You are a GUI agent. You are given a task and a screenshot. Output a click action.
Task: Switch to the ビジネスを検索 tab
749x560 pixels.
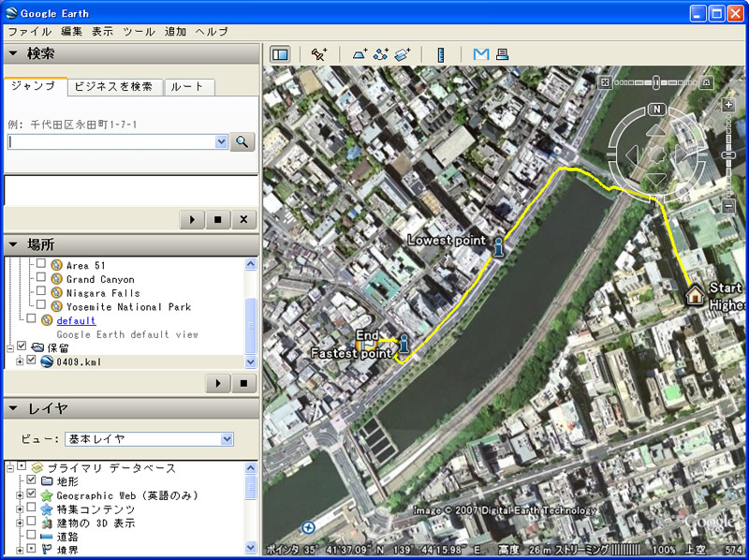pyautogui.click(x=113, y=87)
